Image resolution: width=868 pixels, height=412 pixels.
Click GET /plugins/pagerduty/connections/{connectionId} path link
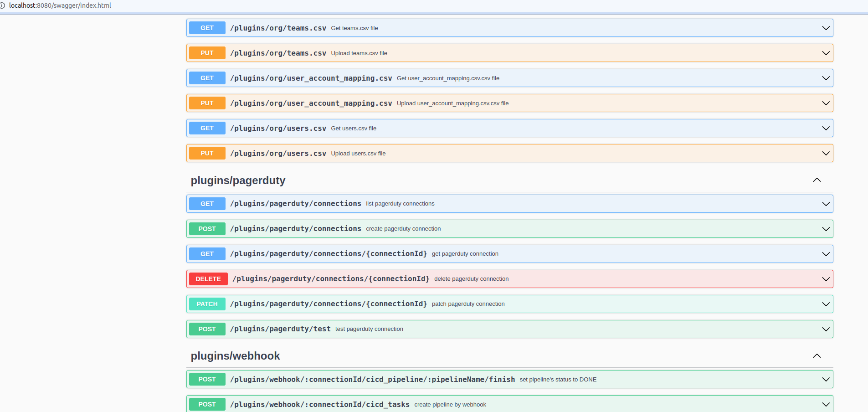[x=329, y=254]
